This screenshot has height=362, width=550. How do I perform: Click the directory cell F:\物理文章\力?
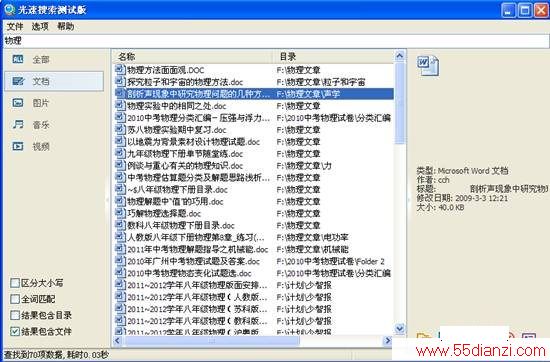pyautogui.click(x=304, y=165)
